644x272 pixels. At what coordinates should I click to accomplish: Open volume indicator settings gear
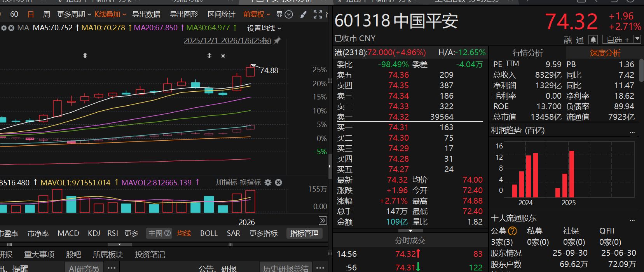[268, 182]
